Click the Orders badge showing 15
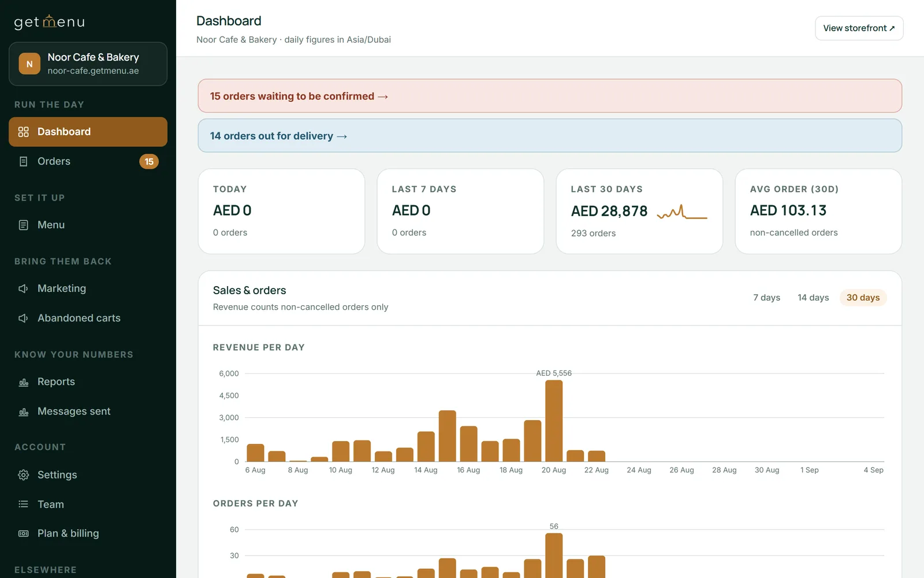Viewport: 924px width, 578px height. pos(149,161)
